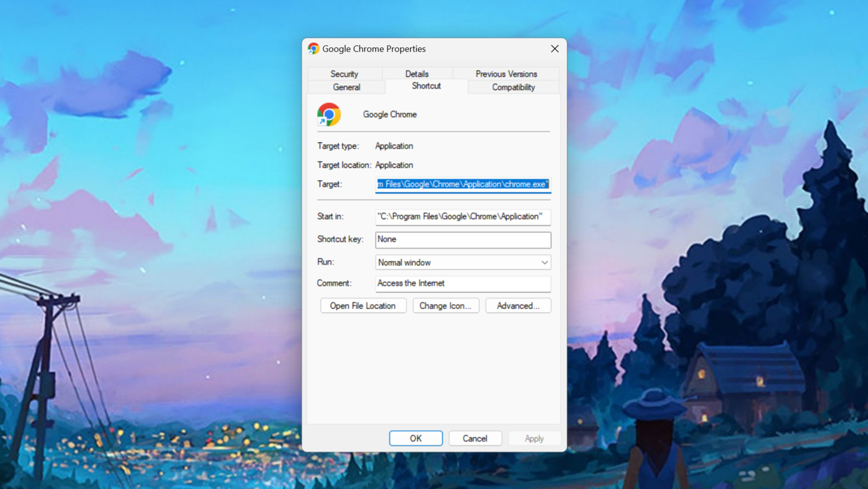Click inside the Target text field
868x489 pixels.
[x=463, y=184]
